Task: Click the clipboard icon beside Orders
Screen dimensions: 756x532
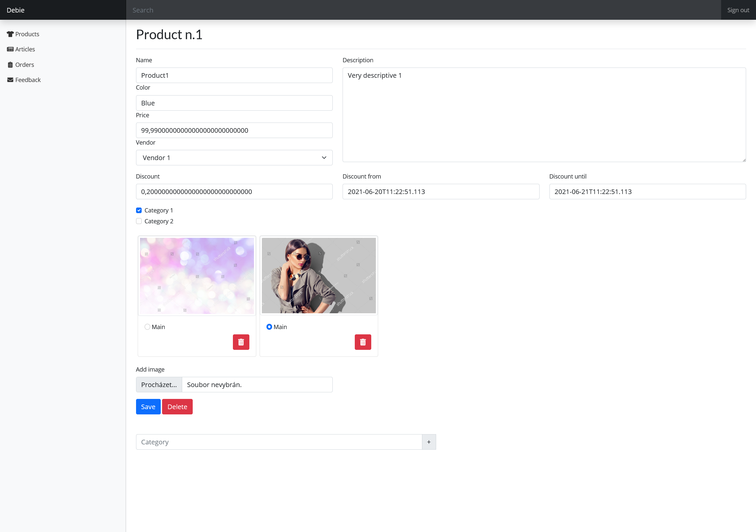Action: [x=10, y=65]
